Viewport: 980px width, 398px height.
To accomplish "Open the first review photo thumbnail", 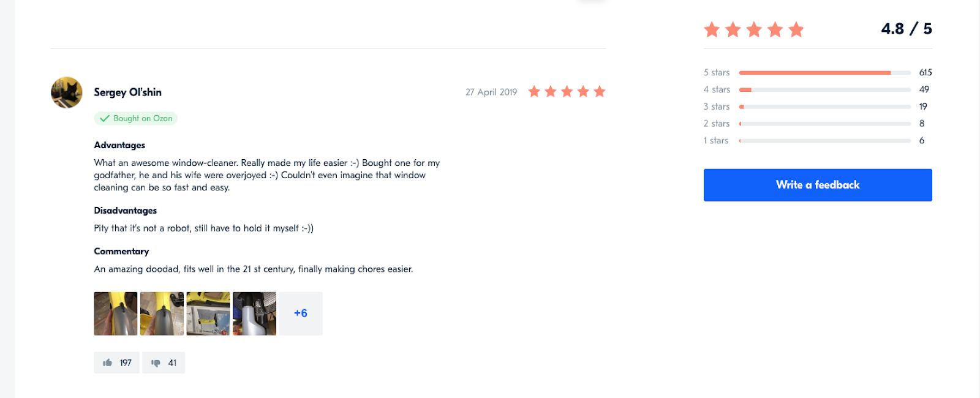I will [x=116, y=314].
